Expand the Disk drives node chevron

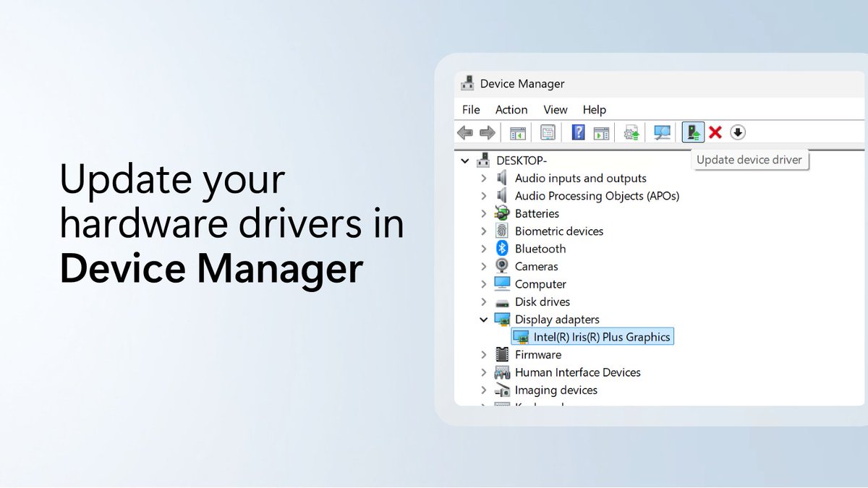pyautogui.click(x=484, y=301)
